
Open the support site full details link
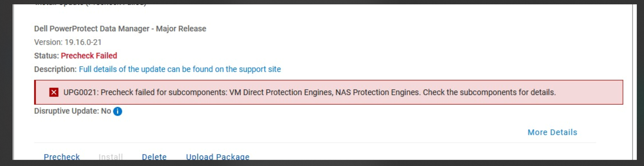pyautogui.click(x=180, y=69)
